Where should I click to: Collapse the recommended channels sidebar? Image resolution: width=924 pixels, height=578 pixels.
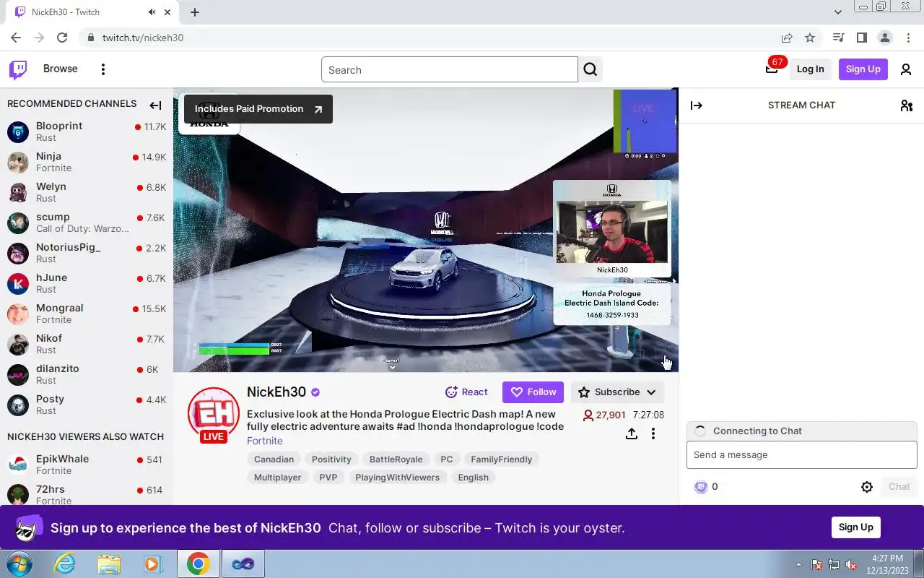click(155, 105)
